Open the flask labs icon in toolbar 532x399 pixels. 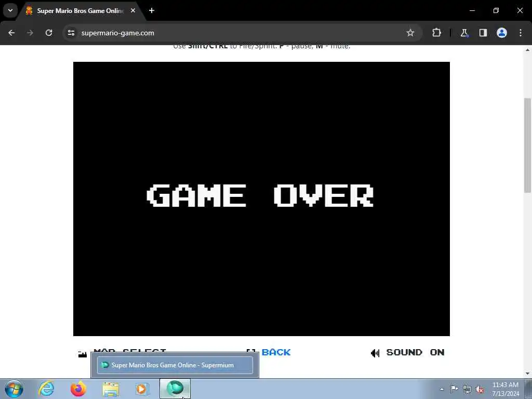pyautogui.click(x=464, y=33)
